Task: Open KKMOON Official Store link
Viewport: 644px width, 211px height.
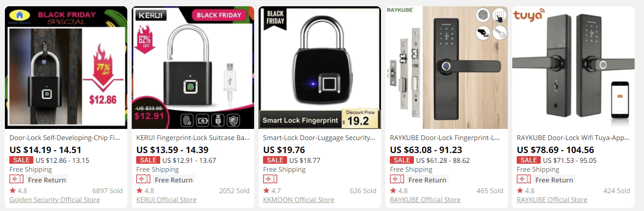Action: (x=299, y=199)
